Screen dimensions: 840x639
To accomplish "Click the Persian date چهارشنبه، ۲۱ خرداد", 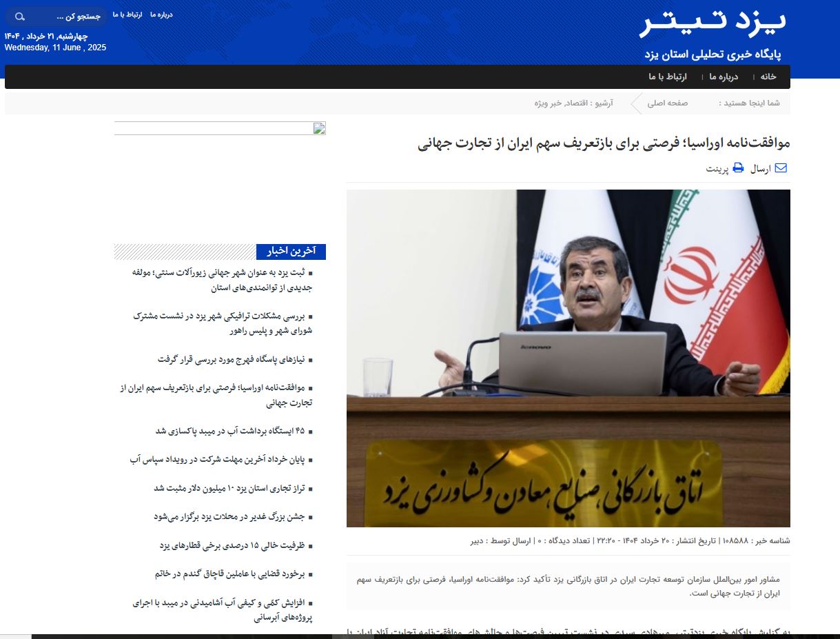I will pos(46,36).
